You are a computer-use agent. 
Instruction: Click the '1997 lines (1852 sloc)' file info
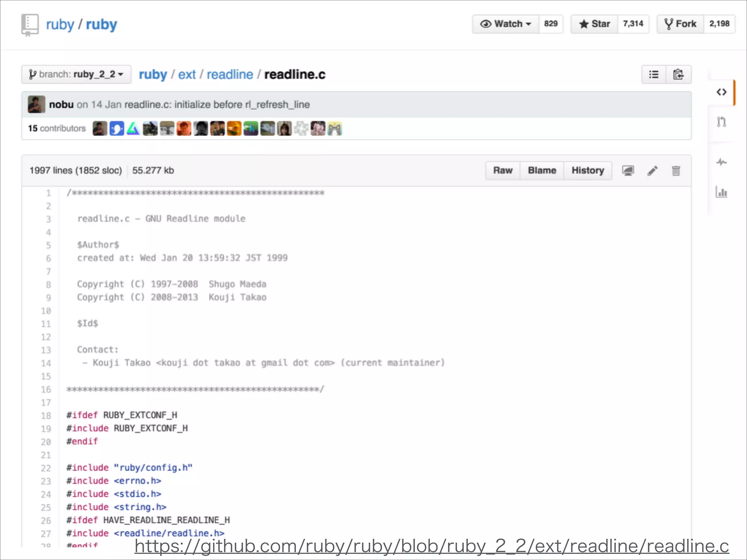[x=76, y=171]
